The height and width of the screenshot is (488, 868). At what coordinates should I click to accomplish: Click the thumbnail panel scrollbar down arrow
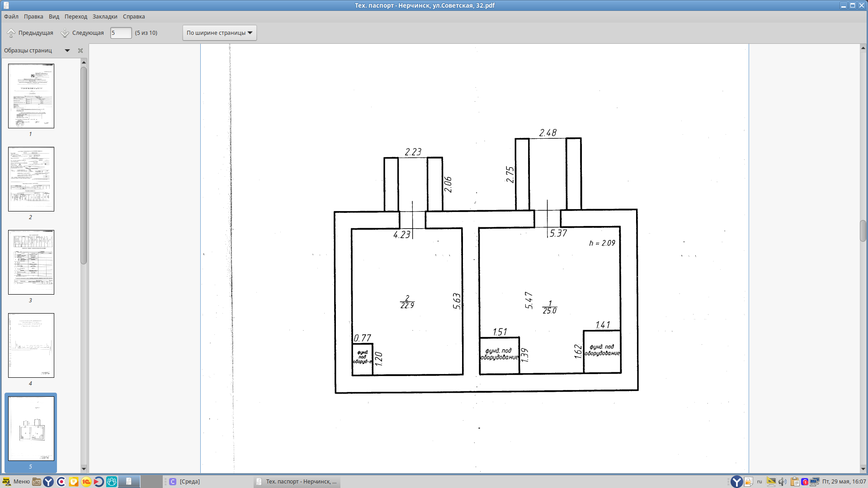click(x=84, y=469)
